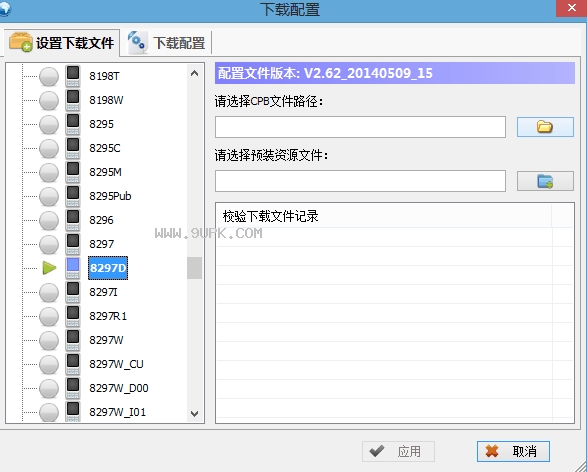Click the phone icon beside 8297R1
This screenshot has width=587, height=472.
[x=73, y=316]
